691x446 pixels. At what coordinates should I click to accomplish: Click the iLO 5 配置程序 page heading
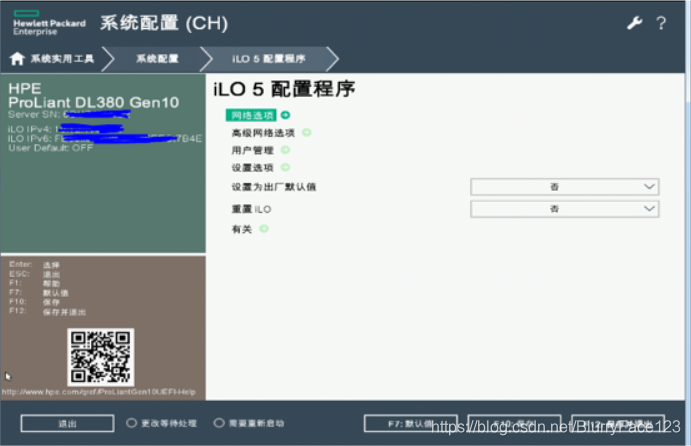pos(284,89)
